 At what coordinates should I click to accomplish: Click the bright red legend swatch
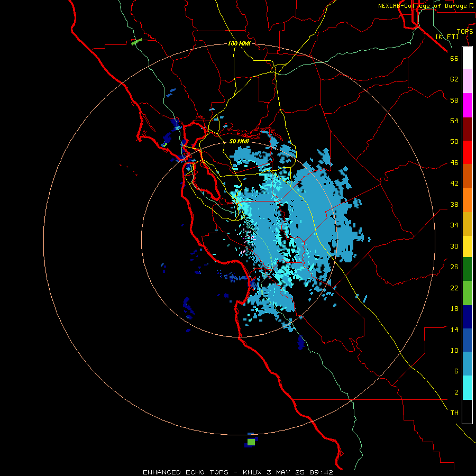coord(467,152)
